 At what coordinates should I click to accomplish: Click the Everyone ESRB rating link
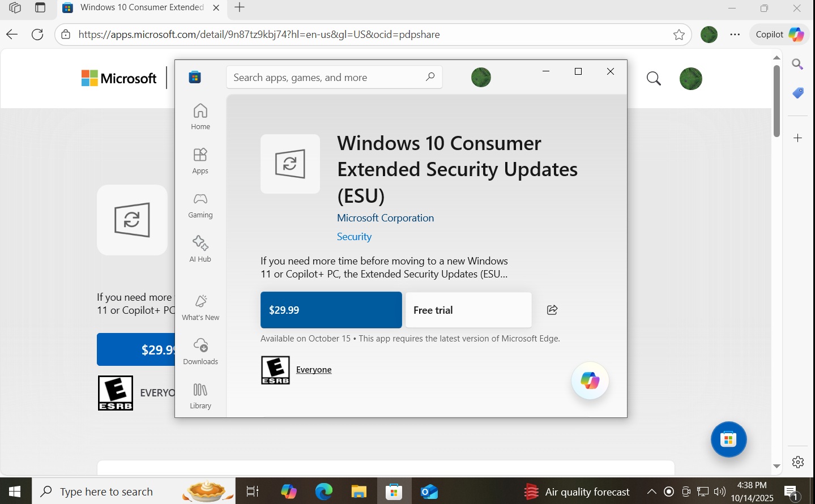314,370
